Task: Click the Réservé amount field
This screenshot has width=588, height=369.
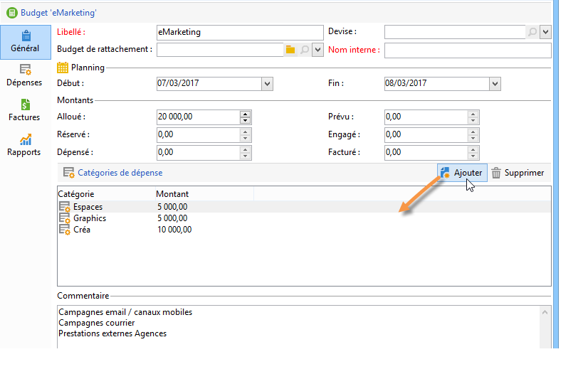Action: (x=198, y=135)
